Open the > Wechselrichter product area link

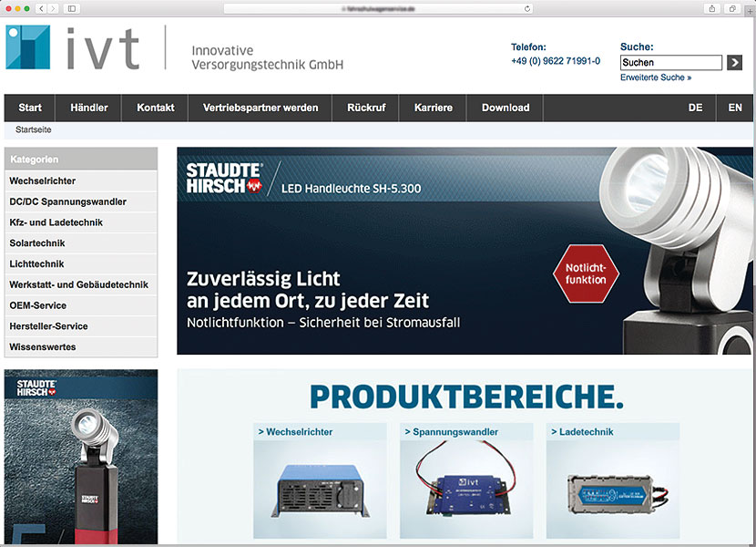[295, 431]
